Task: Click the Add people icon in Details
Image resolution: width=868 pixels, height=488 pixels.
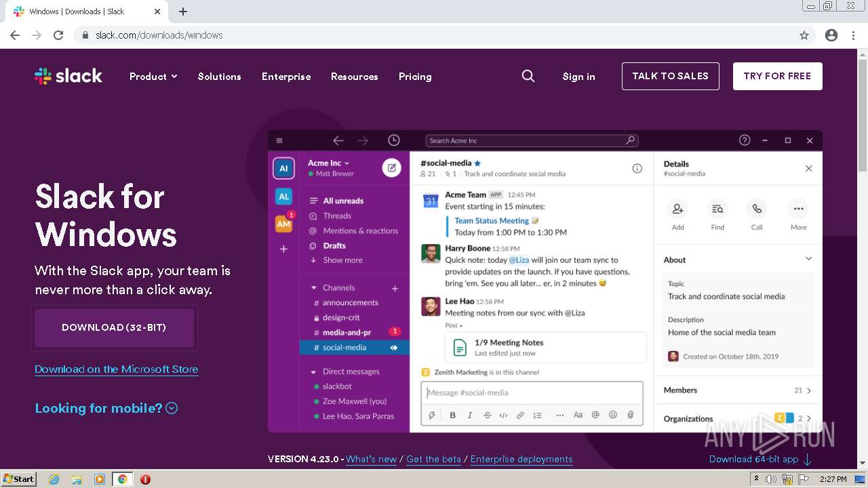Action: pyautogui.click(x=677, y=209)
